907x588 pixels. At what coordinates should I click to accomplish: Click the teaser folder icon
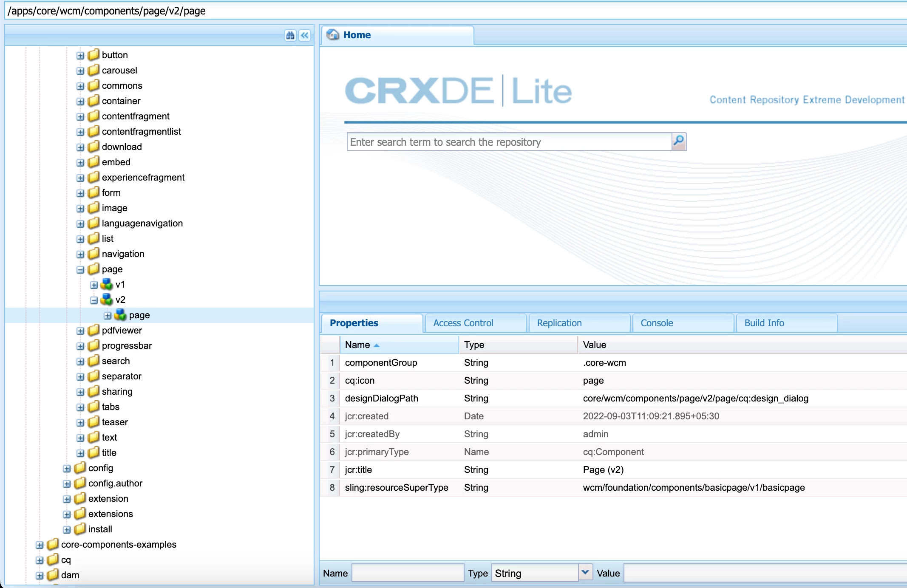pyautogui.click(x=94, y=422)
